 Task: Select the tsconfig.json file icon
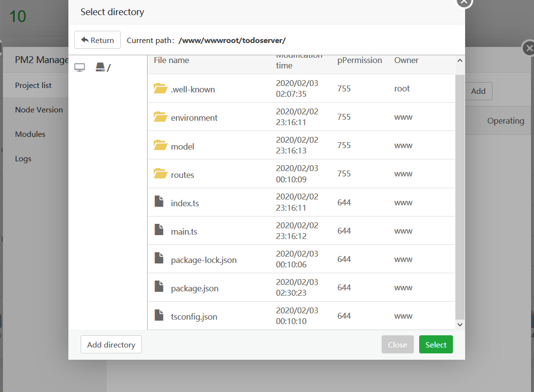(x=159, y=315)
